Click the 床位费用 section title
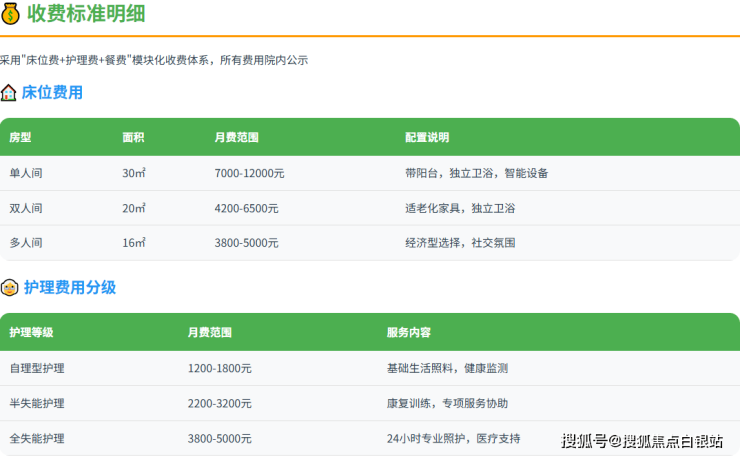 tap(53, 93)
